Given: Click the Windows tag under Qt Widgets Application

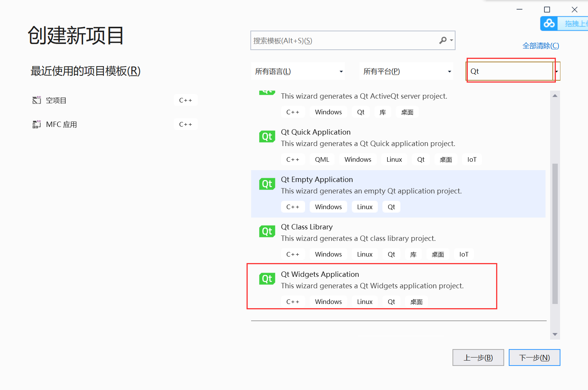Looking at the screenshot, I should point(328,302).
